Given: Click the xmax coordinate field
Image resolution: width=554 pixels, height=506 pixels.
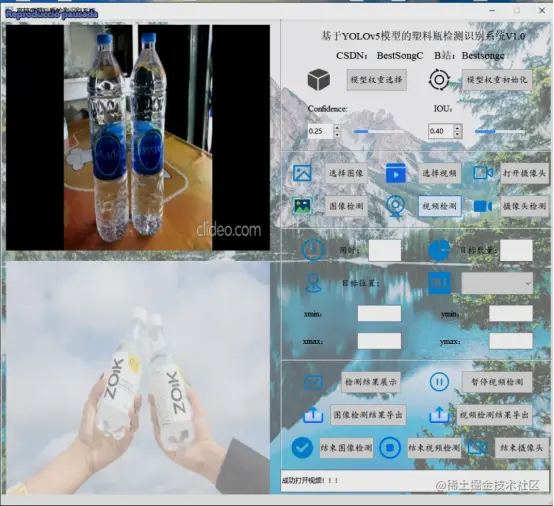Looking at the screenshot, I should (x=379, y=341).
